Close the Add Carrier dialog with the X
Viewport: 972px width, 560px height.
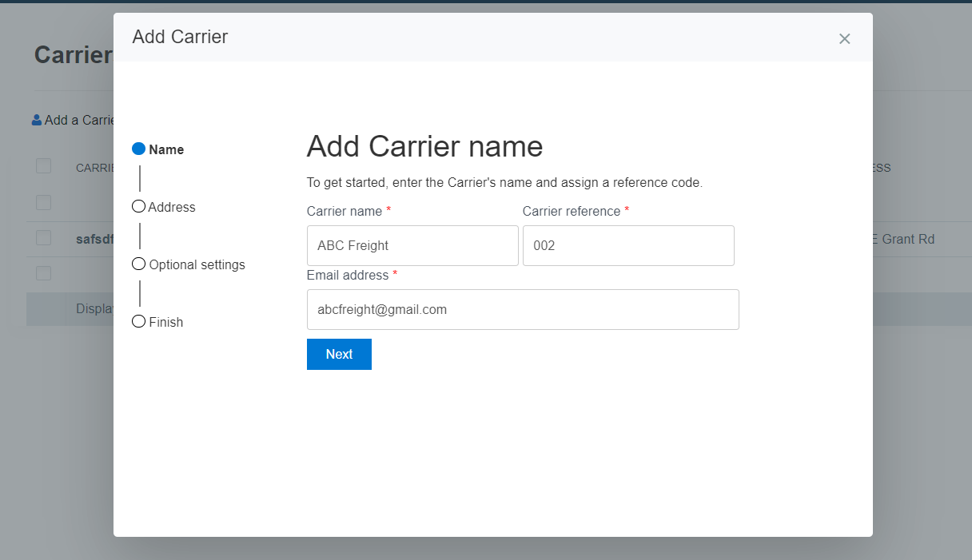click(x=844, y=38)
